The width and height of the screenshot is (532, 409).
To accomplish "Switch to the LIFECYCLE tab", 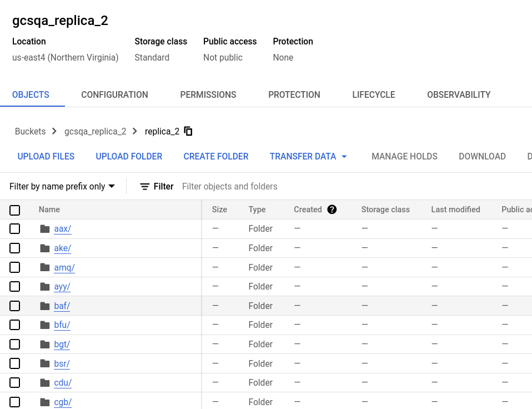I will pyautogui.click(x=373, y=94).
